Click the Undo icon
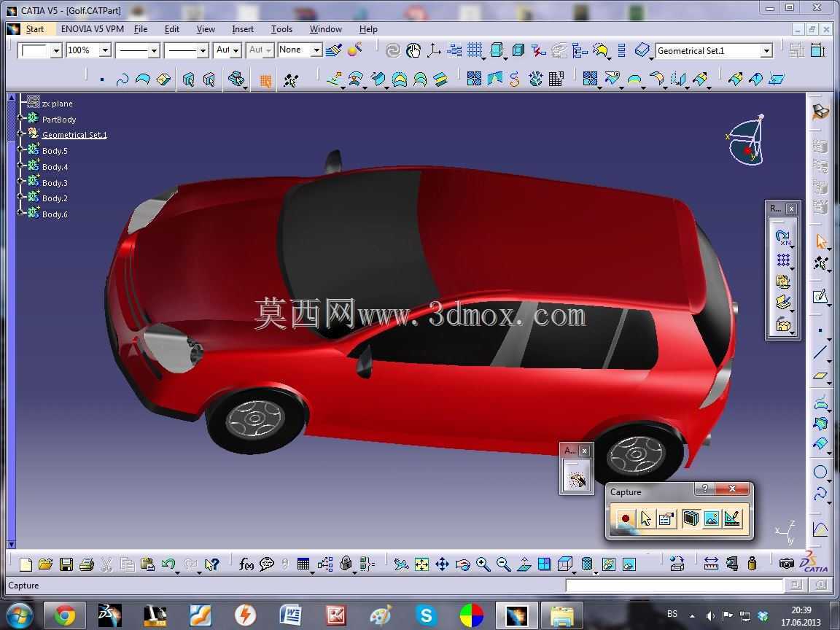 (168, 564)
